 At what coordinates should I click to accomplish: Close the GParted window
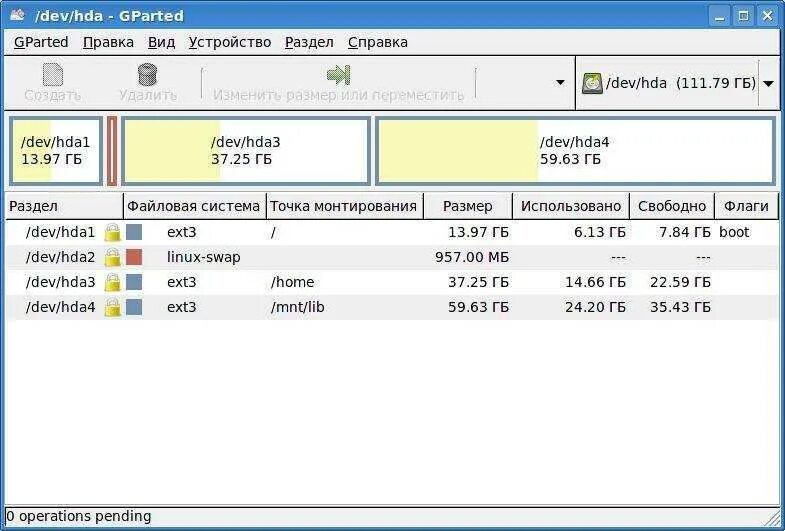coord(767,17)
